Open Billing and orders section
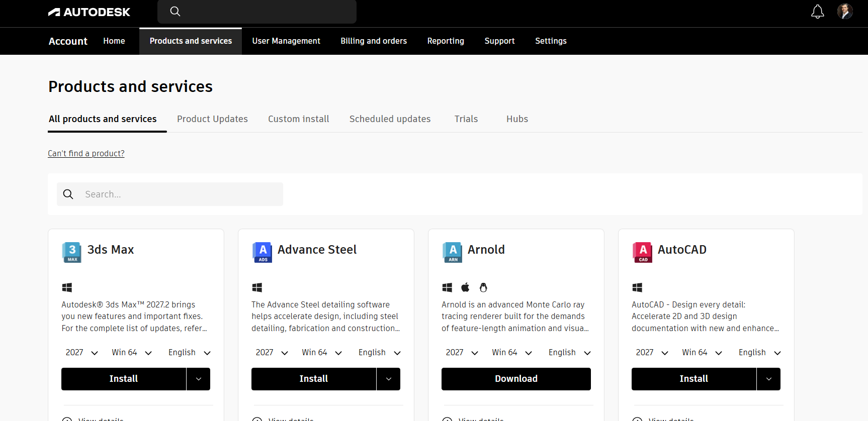 point(374,41)
